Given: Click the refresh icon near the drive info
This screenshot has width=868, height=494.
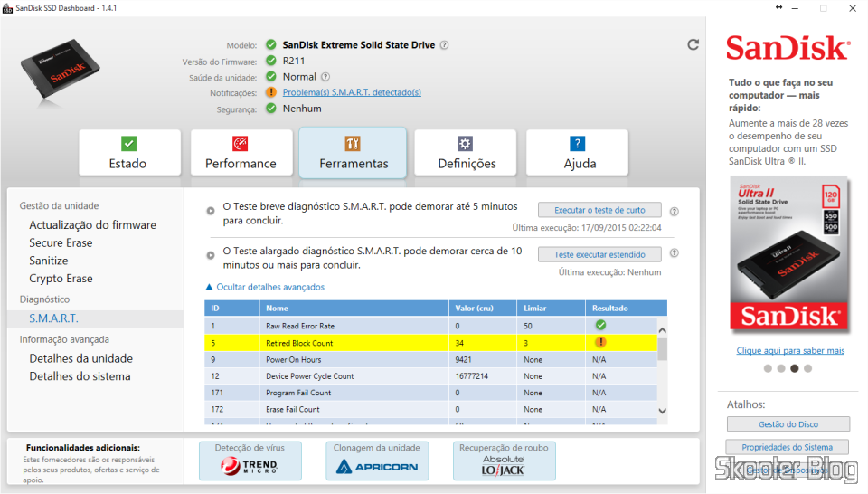Looking at the screenshot, I should (693, 45).
